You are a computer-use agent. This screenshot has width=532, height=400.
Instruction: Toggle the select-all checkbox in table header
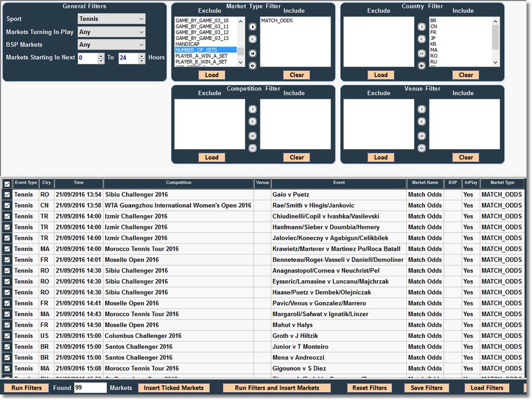click(7, 184)
